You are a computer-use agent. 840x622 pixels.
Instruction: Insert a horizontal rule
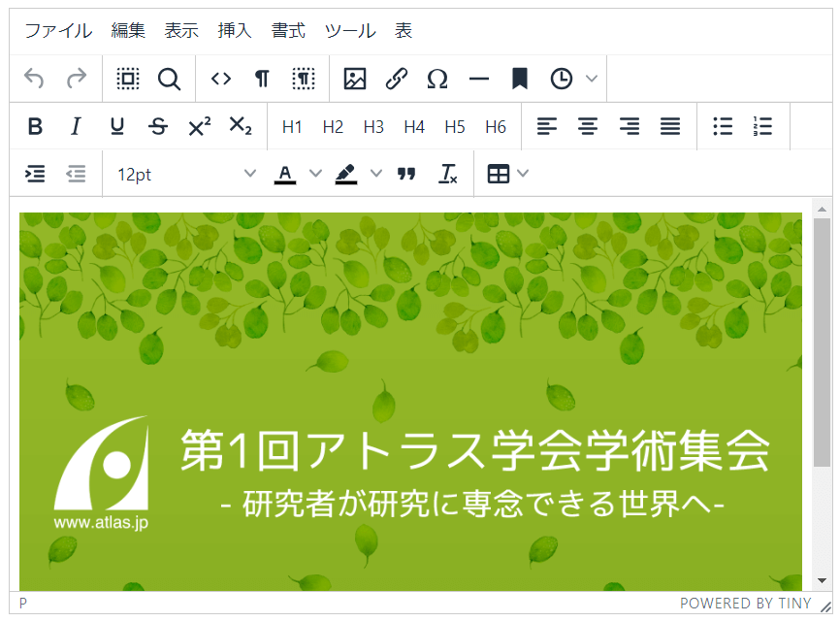[478, 79]
